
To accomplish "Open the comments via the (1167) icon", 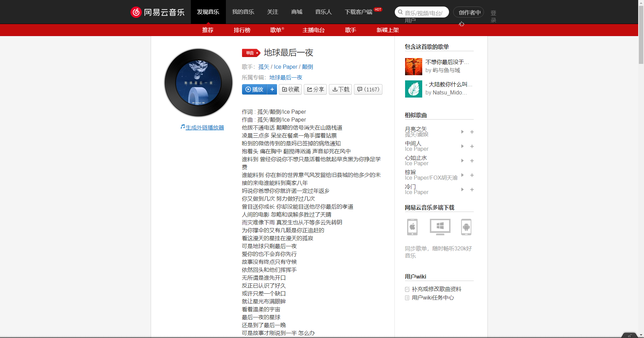I will [x=368, y=89].
